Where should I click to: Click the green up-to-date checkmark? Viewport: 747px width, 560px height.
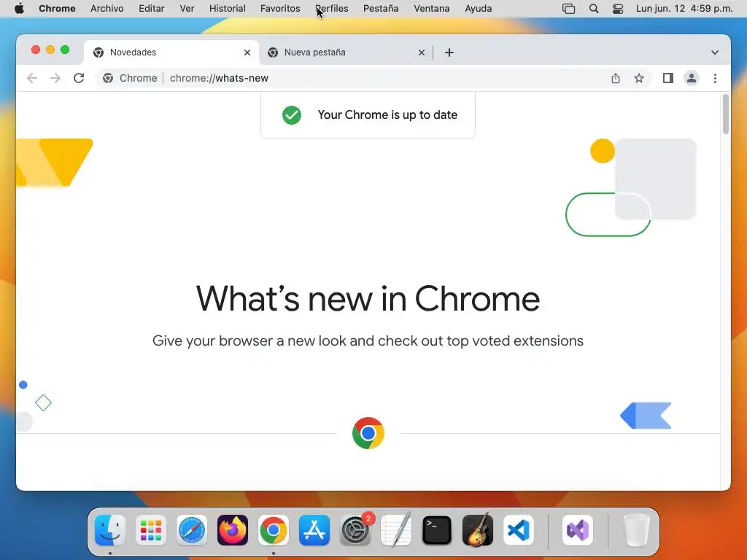tap(292, 114)
